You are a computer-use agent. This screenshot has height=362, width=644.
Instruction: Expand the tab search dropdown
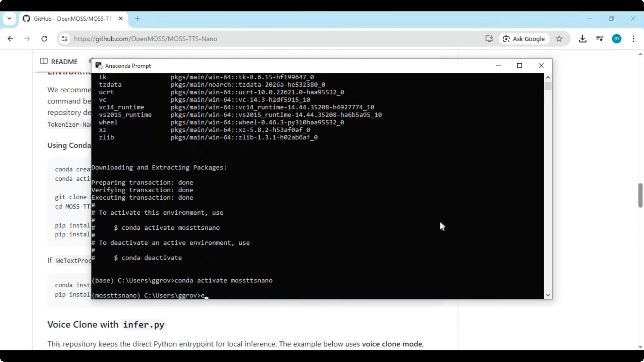point(9,18)
